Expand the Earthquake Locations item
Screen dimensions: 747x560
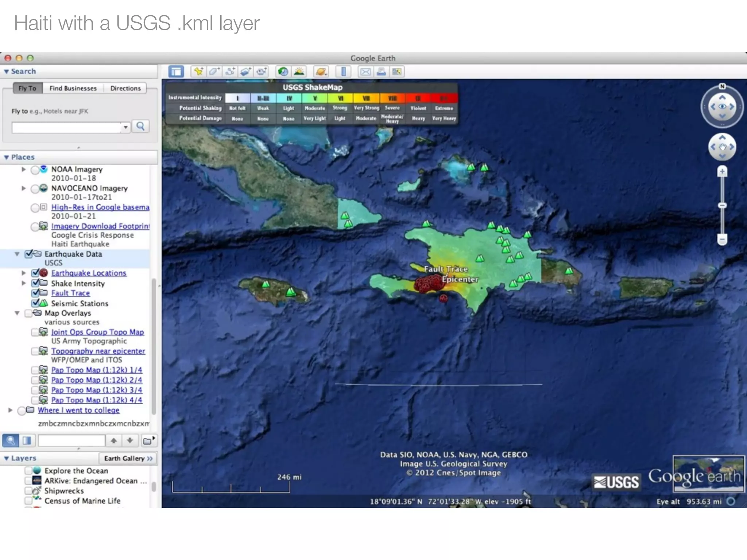tap(24, 273)
